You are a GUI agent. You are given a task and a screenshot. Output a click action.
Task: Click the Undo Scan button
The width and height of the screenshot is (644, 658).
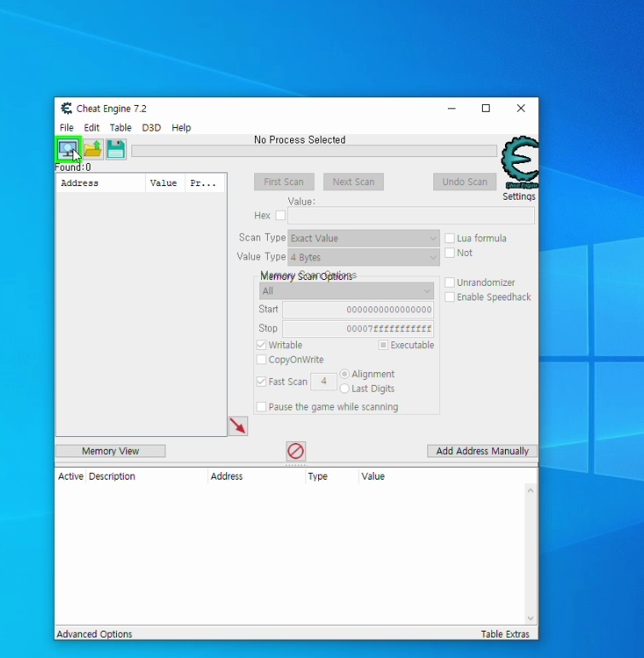[465, 182]
